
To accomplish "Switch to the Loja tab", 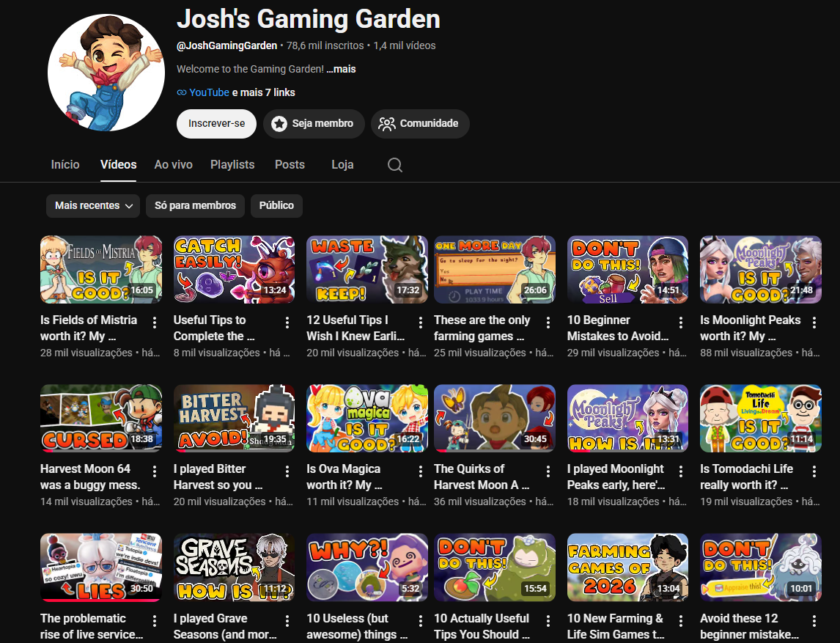I will pyautogui.click(x=342, y=164).
